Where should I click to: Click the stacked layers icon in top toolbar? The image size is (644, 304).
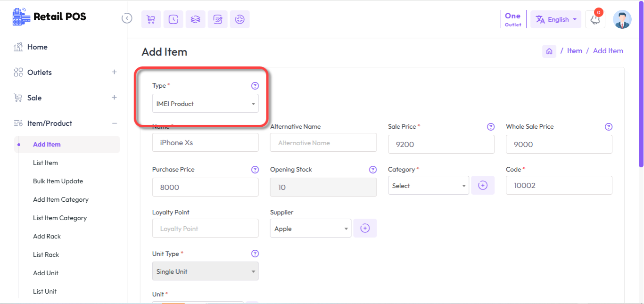coord(195,19)
